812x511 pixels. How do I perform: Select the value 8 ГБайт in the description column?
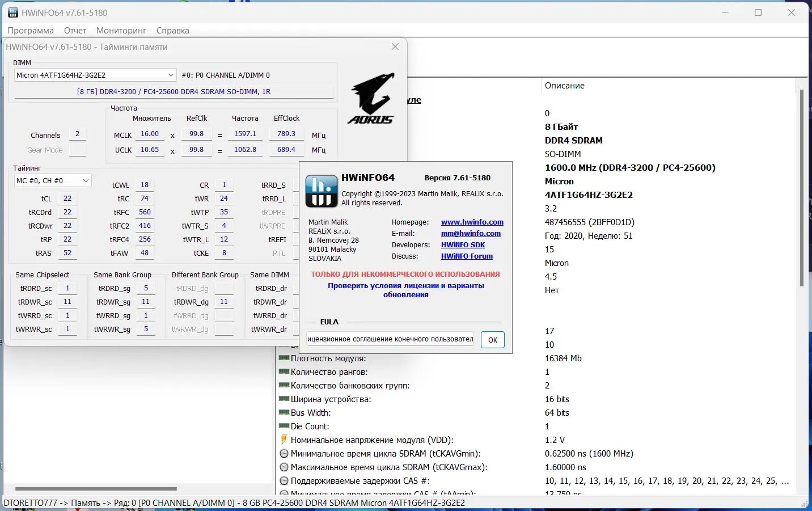click(x=561, y=127)
